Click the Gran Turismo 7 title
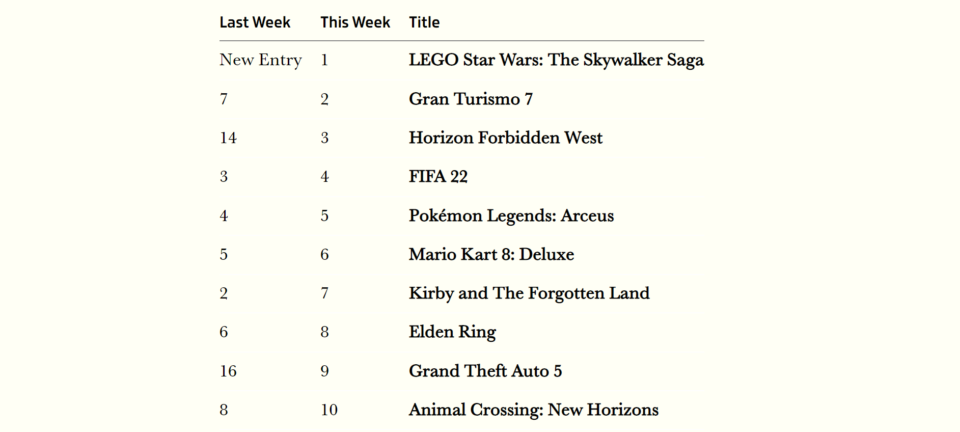This screenshot has height=432, width=960. (470, 99)
